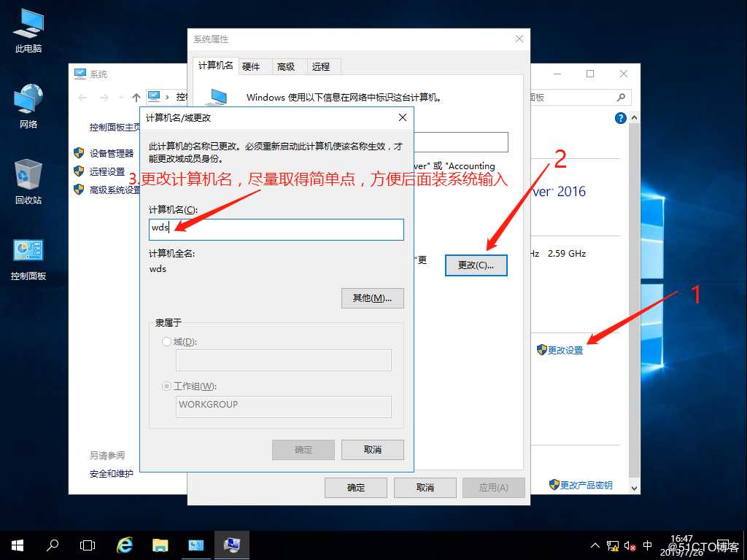Click the WORKGROUP text field
The height and width of the screenshot is (560, 747).
click(x=284, y=407)
